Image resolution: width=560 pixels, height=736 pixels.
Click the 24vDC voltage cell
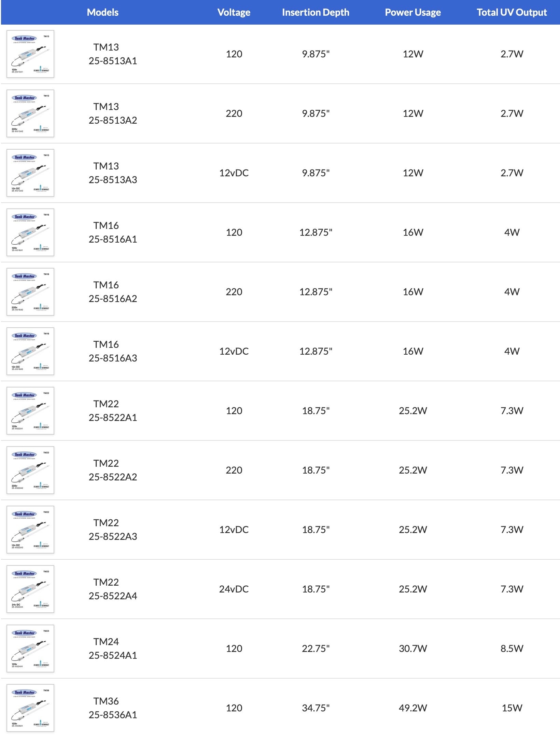click(234, 589)
